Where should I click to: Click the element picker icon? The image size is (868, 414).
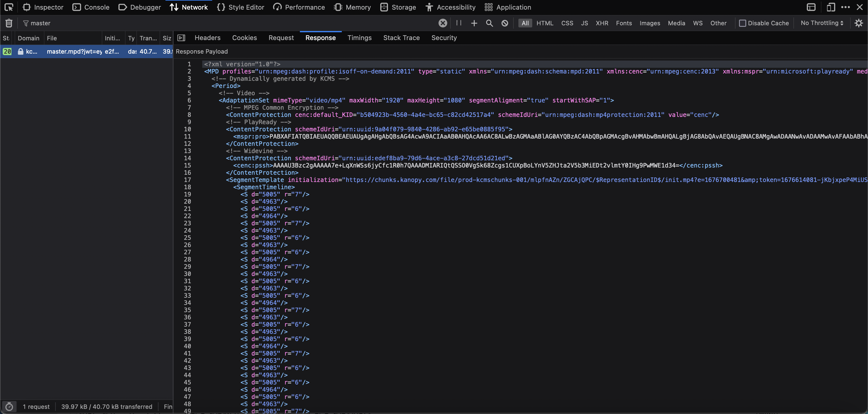[x=9, y=7]
